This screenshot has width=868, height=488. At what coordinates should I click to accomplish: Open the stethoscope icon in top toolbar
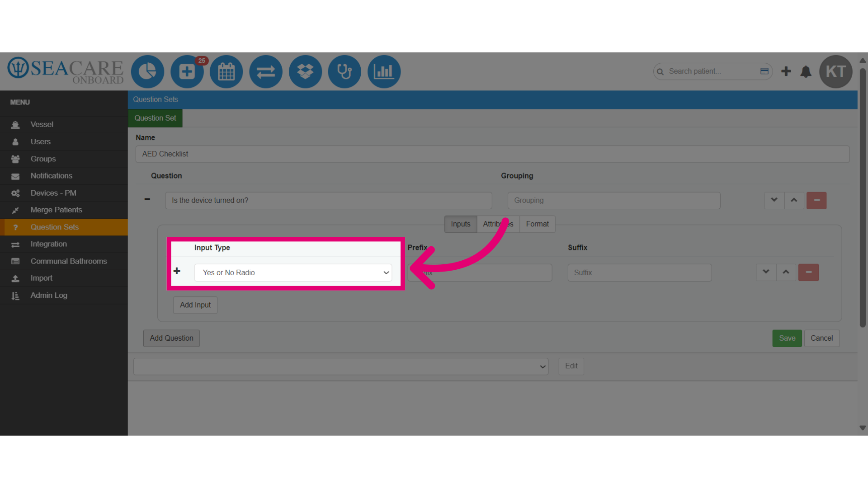coord(344,71)
